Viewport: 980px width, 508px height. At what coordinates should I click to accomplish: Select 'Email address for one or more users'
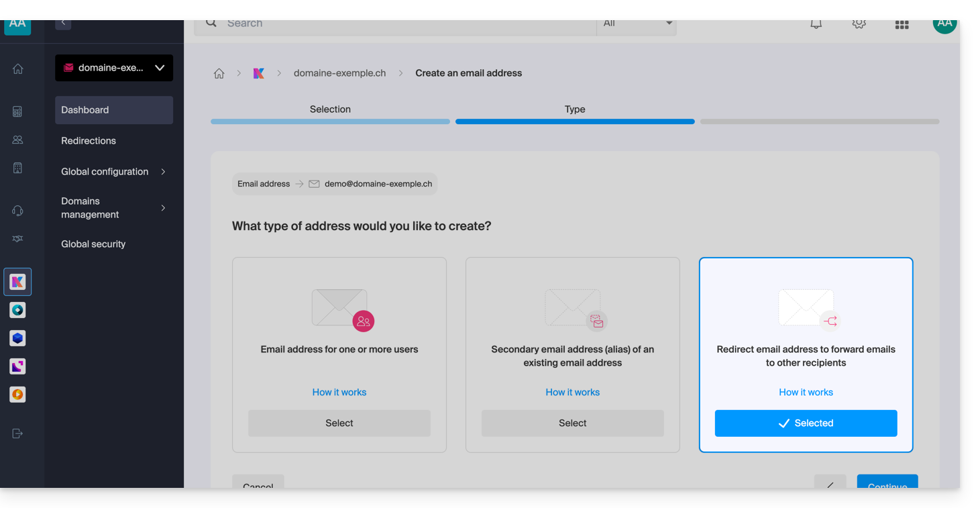(339, 423)
